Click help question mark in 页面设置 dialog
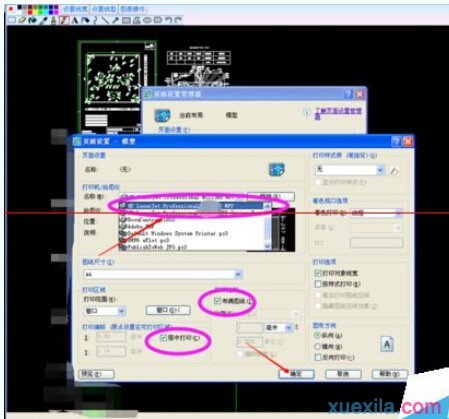The image size is (449, 419). tap(396, 141)
